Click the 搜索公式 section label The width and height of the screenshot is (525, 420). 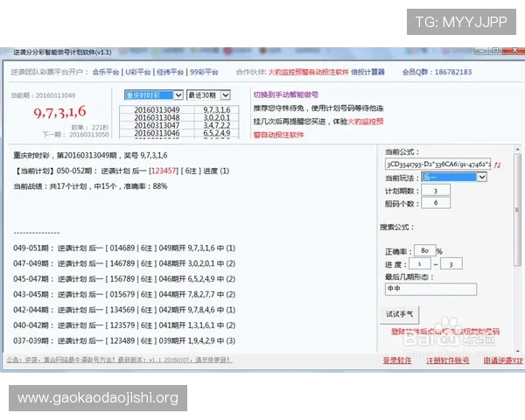(397, 227)
